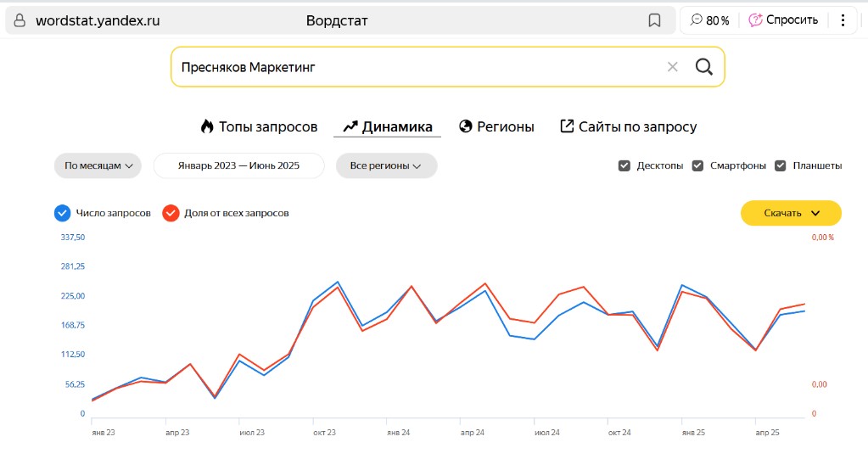Image resolution: width=868 pixels, height=459 pixels.
Task: Expand the По месяцам dropdown
Action: (x=98, y=165)
